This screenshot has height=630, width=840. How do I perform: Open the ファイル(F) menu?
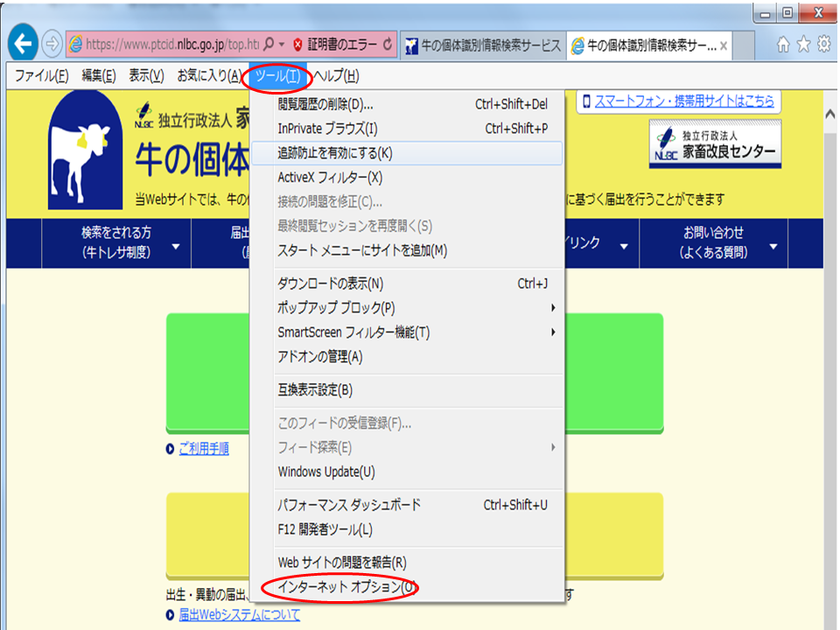[x=41, y=76]
